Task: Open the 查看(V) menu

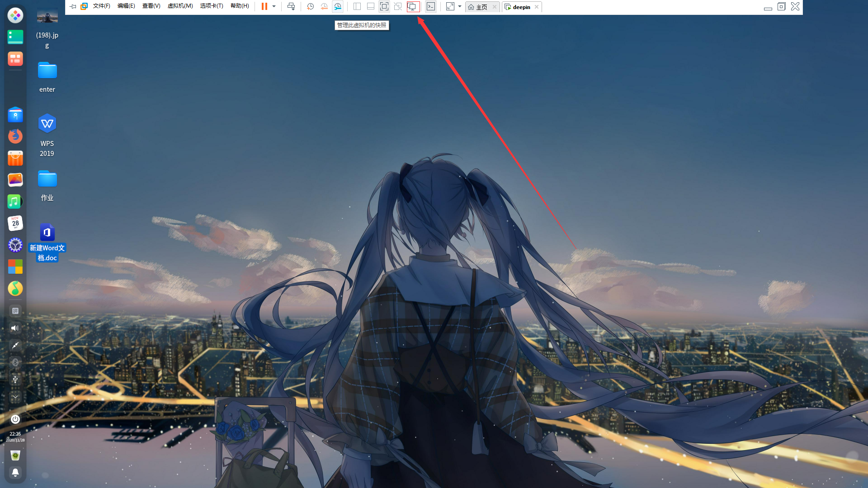Action: [x=151, y=6]
